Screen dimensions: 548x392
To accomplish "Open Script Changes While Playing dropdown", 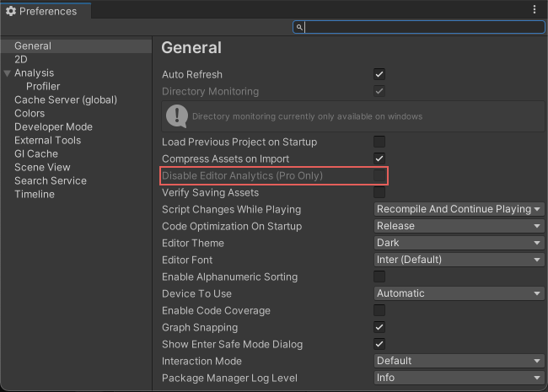I will pos(459,209).
